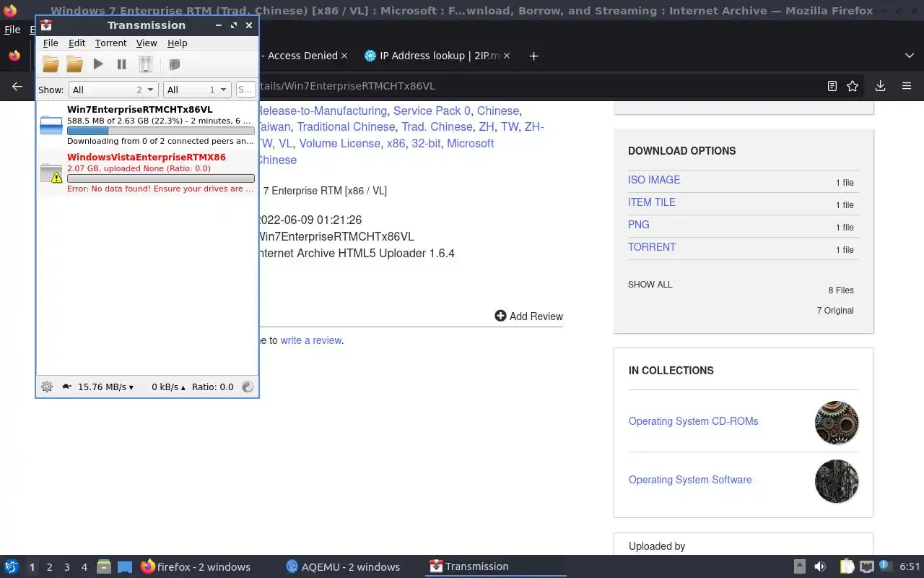
Task: Open the desktop start menu bird icon
Action: click(x=12, y=566)
